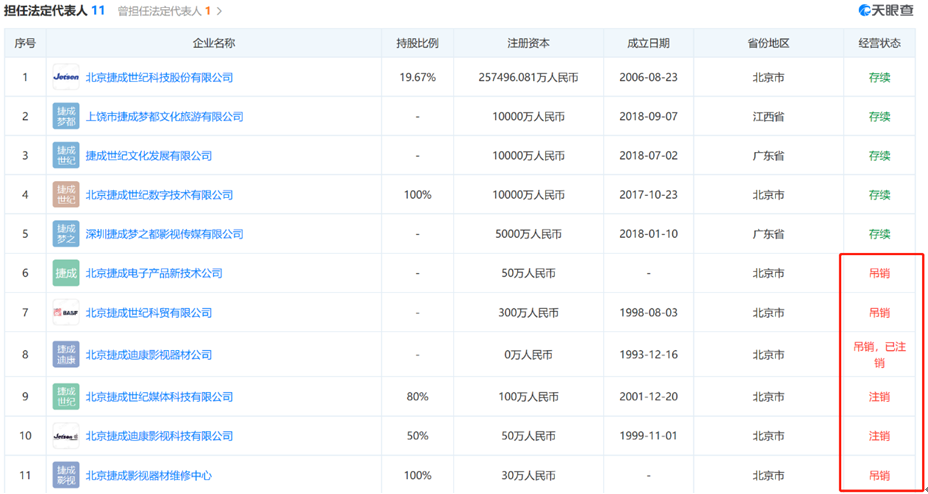Click the 0万人民币 capital cell
The image size is (928, 494).
click(x=529, y=355)
